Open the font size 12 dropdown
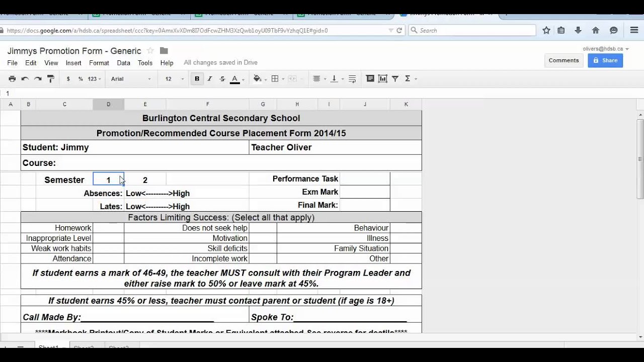 coord(175,79)
